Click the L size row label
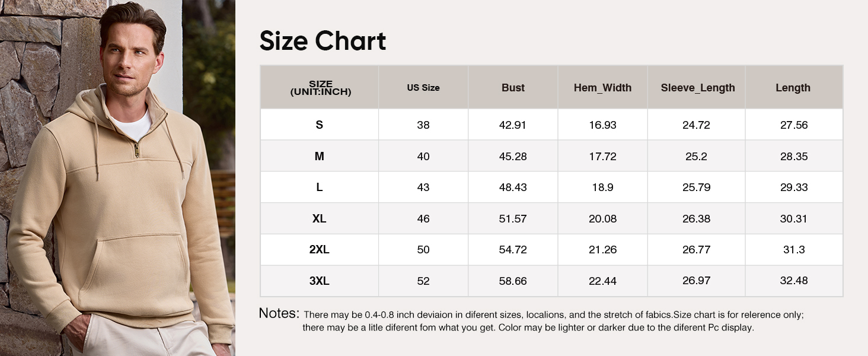Screen dimensions: 868x356 pos(320,187)
